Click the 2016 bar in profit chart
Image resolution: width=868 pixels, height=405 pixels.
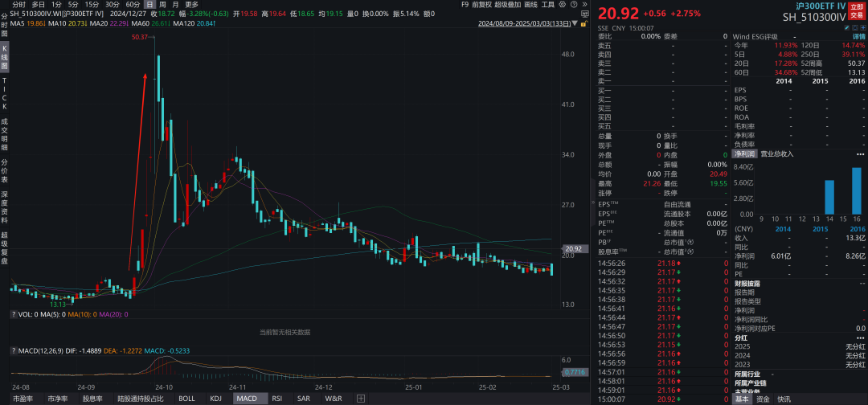[857, 190]
